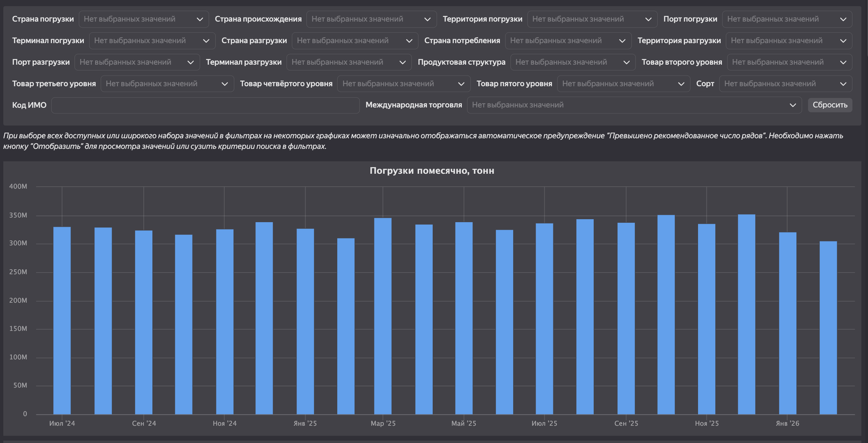Click chevron of Товар третьего уровня
Image resolution: width=868 pixels, height=443 pixels.
pos(224,84)
